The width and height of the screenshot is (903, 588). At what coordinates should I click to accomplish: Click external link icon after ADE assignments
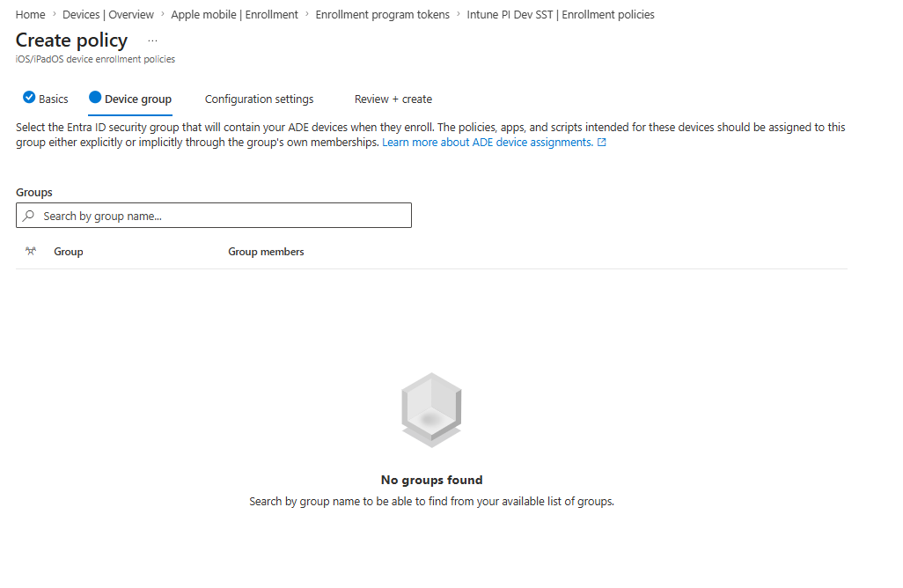pyautogui.click(x=602, y=143)
